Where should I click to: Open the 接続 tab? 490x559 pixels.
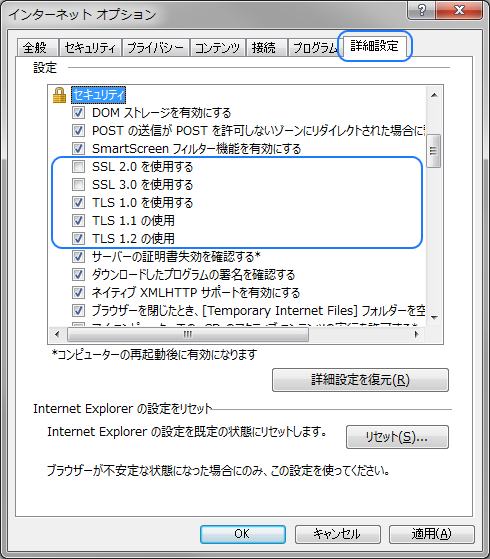(x=264, y=47)
